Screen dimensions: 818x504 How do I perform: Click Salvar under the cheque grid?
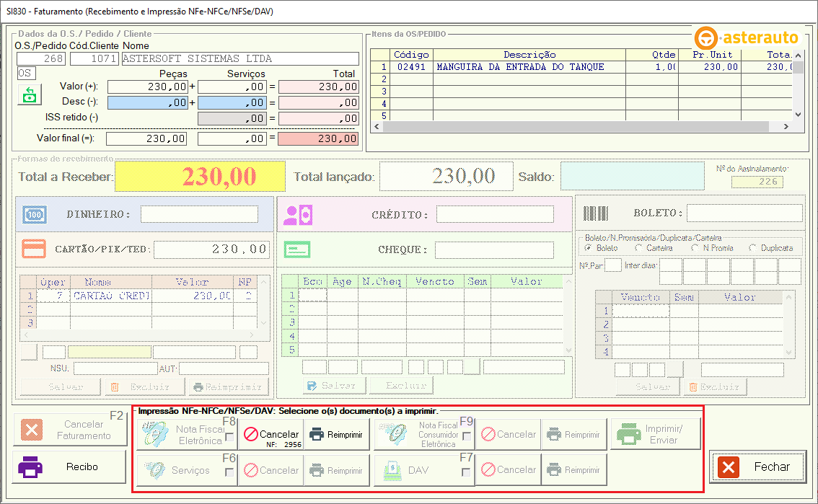point(334,386)
